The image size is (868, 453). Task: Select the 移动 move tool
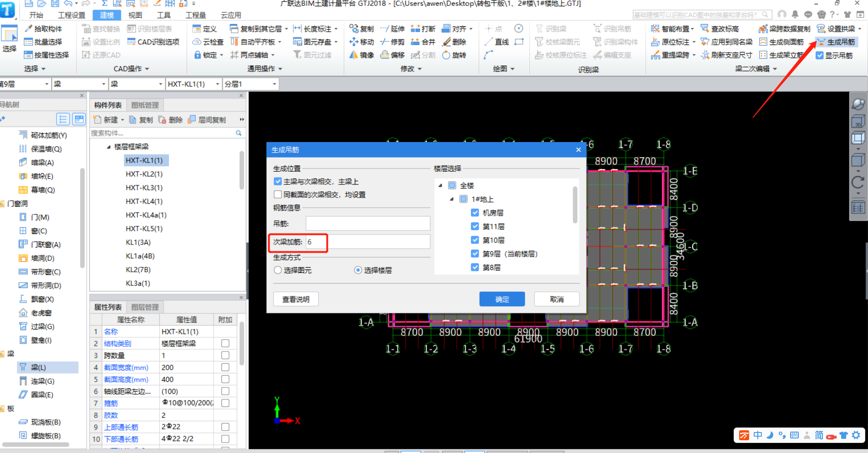pos(362,42)
